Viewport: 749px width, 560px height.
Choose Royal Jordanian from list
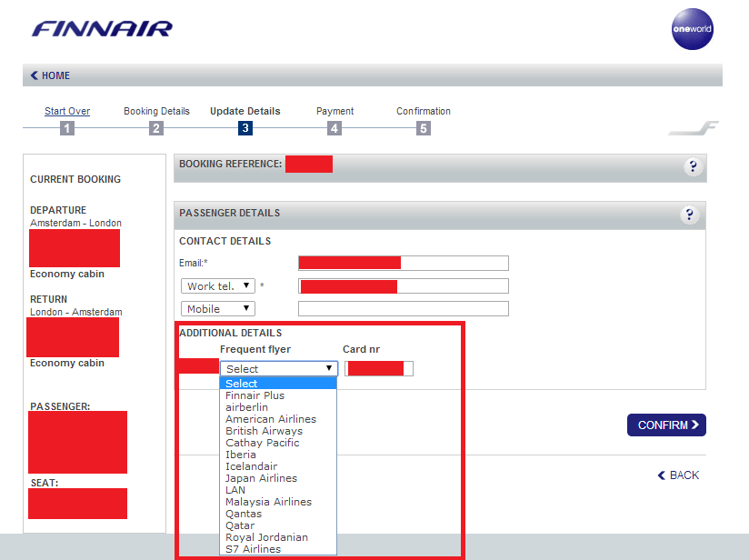point(278,537)
